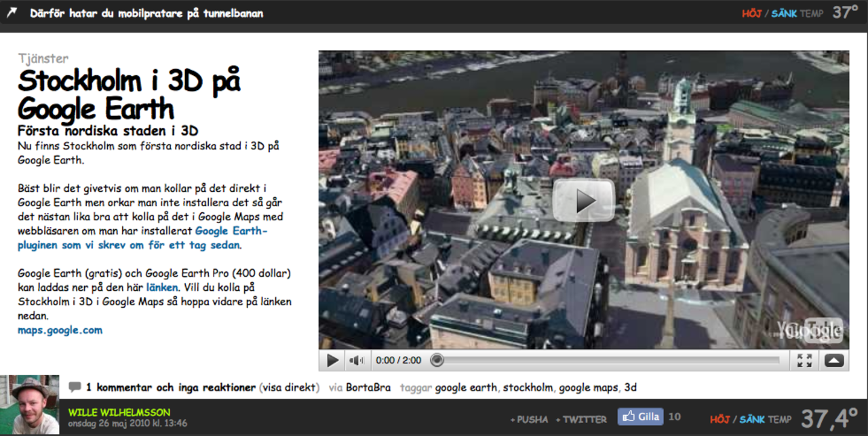Select the stockholm tag

tap(528, 388)
